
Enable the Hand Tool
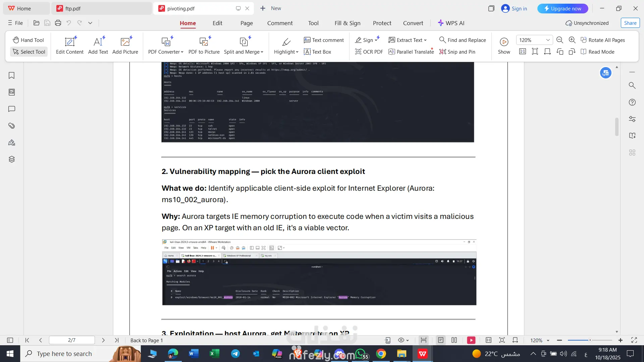point(29,40)
